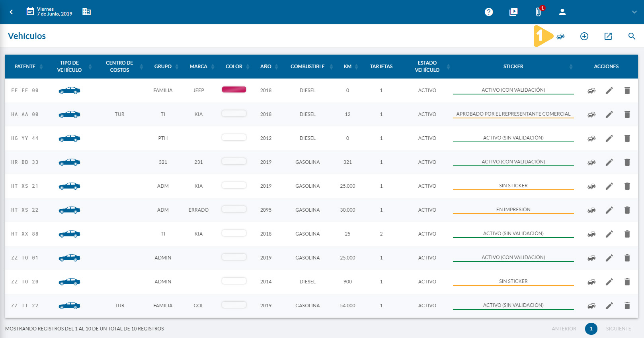Open the calendar date icon

tap(30, 12)
